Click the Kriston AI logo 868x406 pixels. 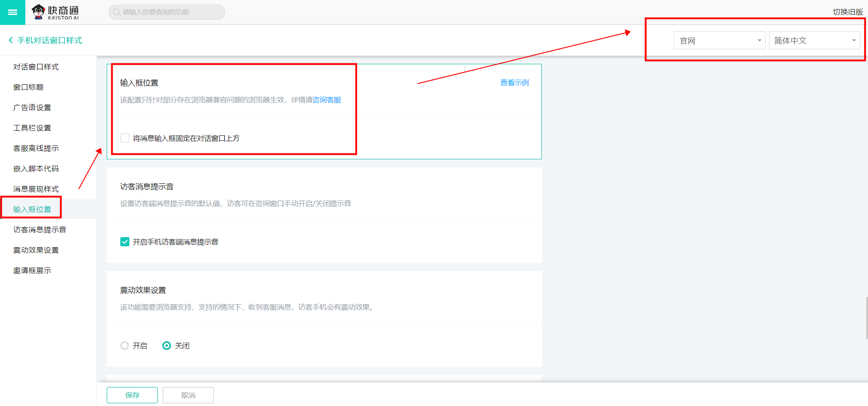[x=55, y=12]
